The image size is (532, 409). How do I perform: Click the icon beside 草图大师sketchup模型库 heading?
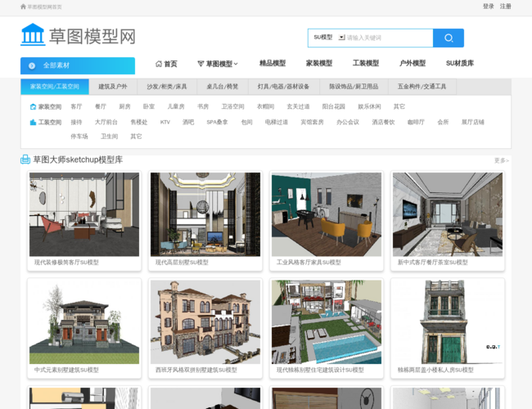(25, 160)
